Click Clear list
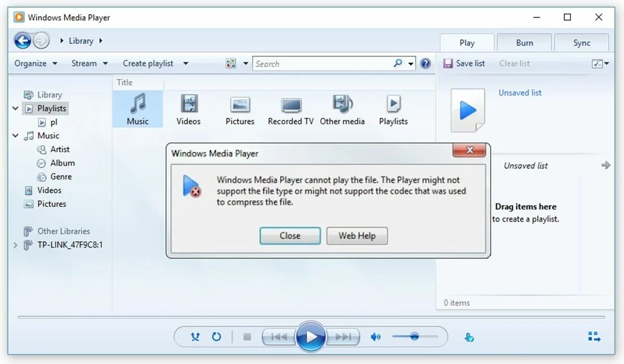Image resolution: width=624 pixels, height=364 pixels. (514, 63)
